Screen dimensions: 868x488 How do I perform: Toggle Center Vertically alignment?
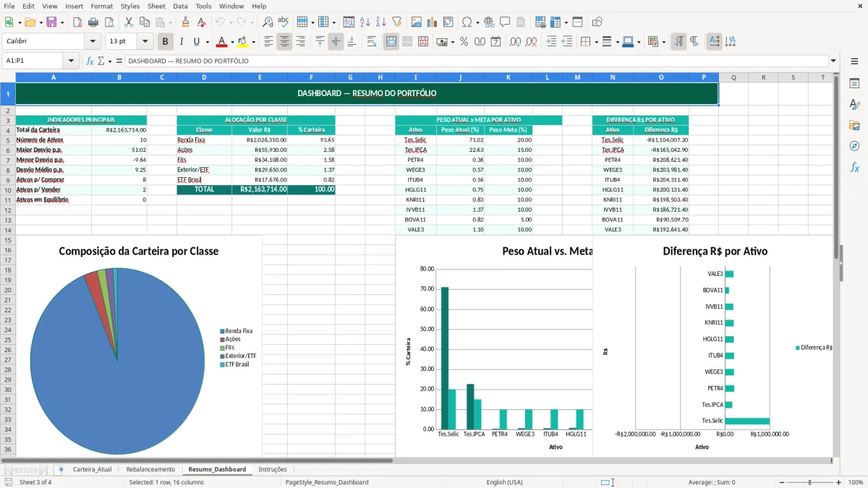(336, 42)
